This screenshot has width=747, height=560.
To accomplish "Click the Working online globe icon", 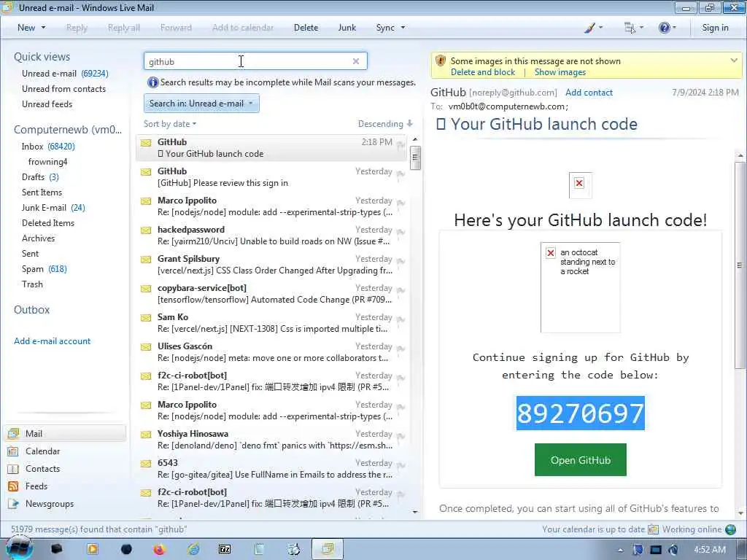I will pos(730,529).
